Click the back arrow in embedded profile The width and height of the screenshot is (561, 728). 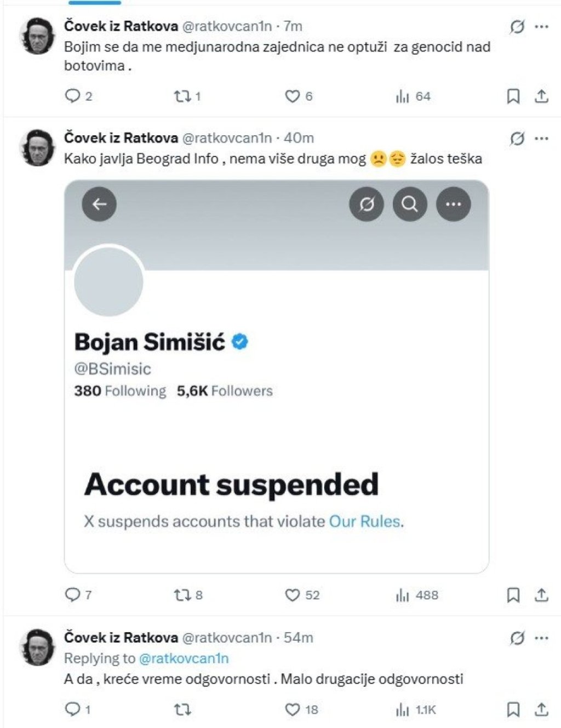point(99,204)
